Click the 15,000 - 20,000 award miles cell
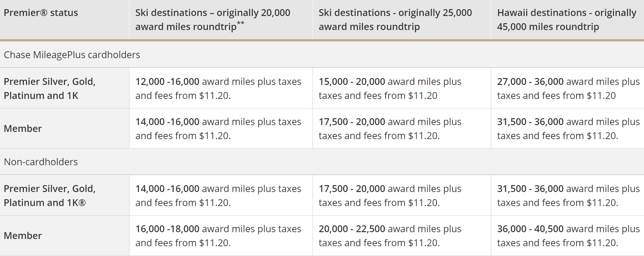The image size is (644, 256). click(402, 88)
